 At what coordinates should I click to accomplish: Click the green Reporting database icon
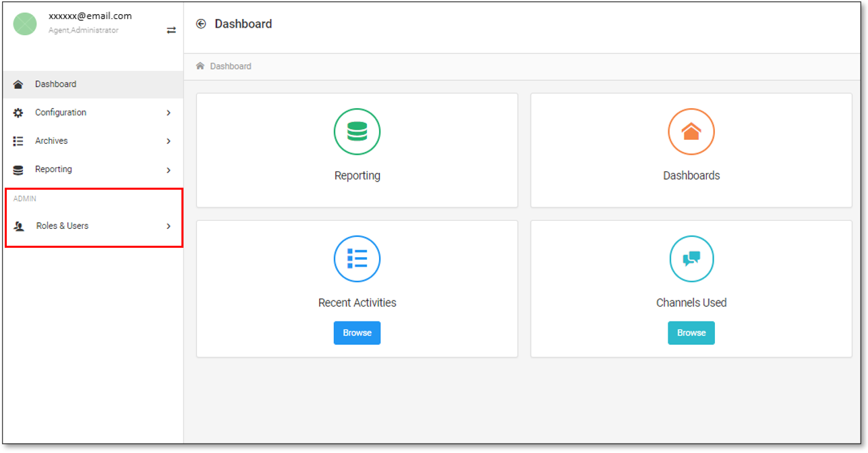(357, 132)
